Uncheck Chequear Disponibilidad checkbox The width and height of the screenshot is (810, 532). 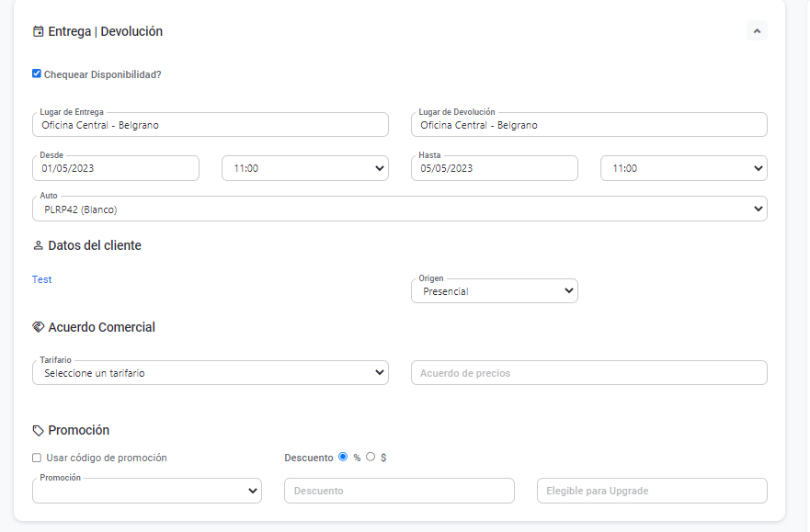tap(37, 74)
